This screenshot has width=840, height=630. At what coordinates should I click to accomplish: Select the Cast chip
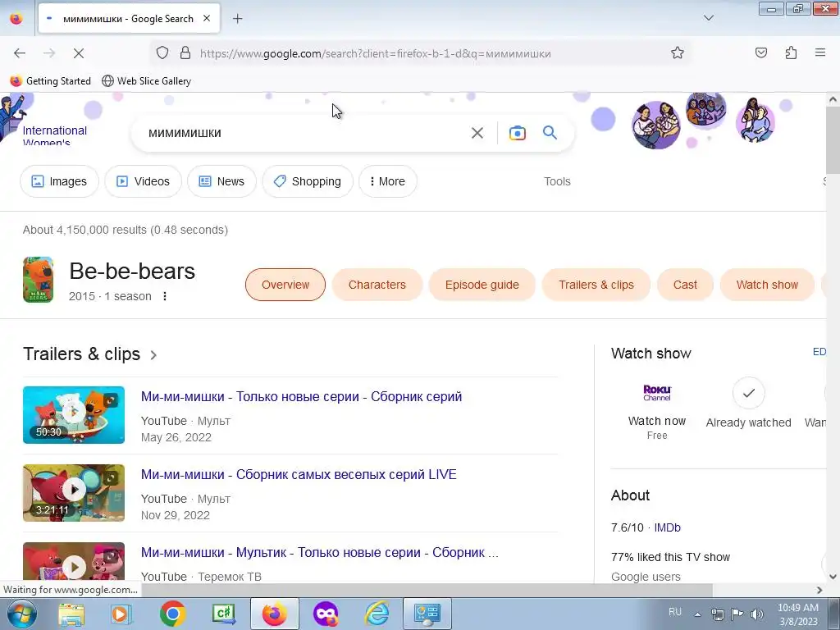pos(685,285)
